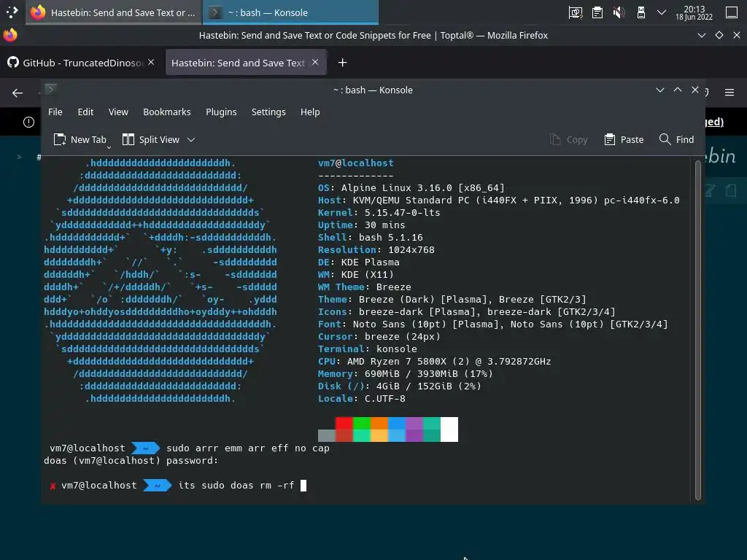
Task: Click the doas password prompt line
Action: [x=131, y=461]
